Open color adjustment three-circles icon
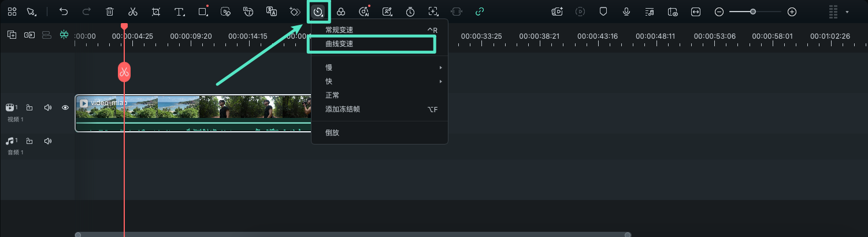The height and width of the screenshot is (237, 868). pyautogui.click(x=341, y=12)
